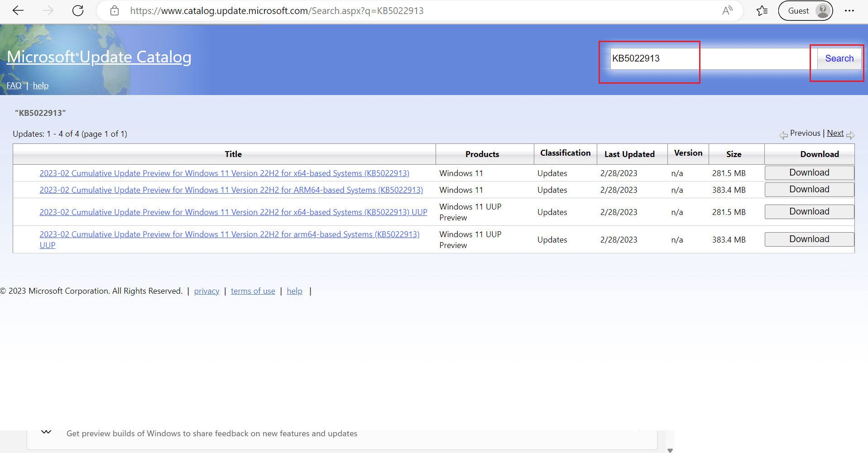Sort by the Last Updated column header

pyautogui.click(x=629, y=154)
